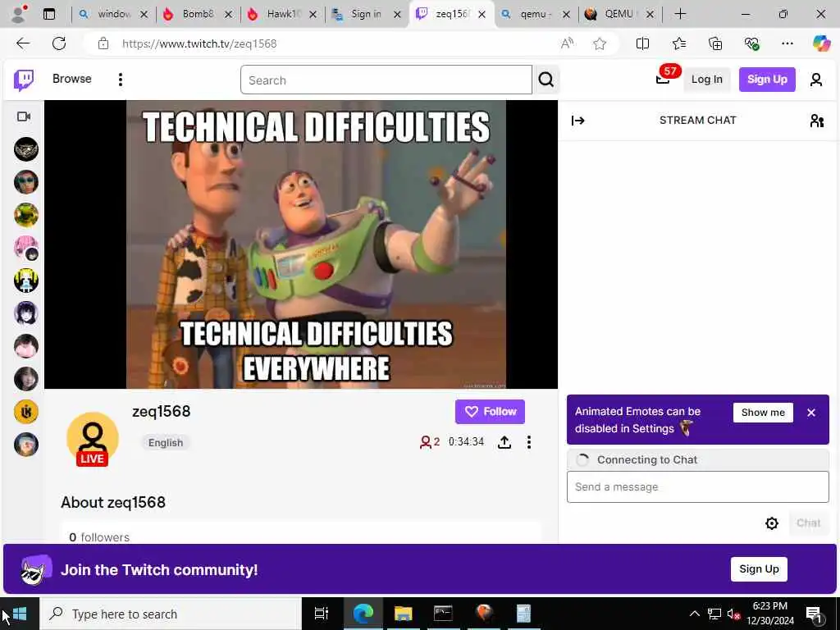Viewport: 840px width, 630px height.
Task: Open the tab actions menu icon
Action: point(48,15)
